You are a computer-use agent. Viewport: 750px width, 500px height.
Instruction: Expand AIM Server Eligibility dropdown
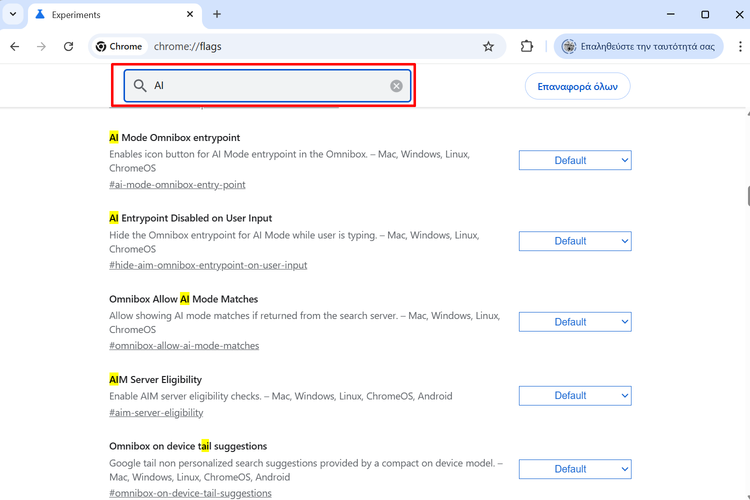point(574,396)
